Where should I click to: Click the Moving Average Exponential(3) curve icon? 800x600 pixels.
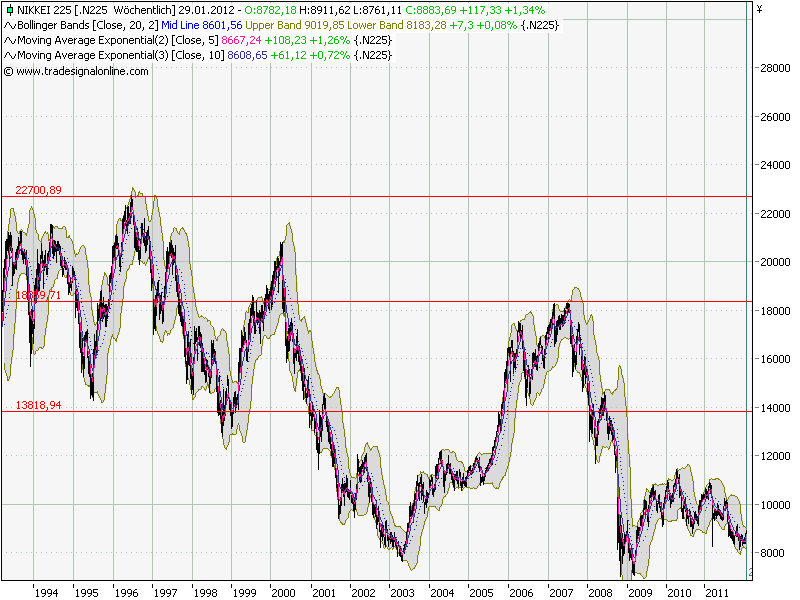coord(9,52)
